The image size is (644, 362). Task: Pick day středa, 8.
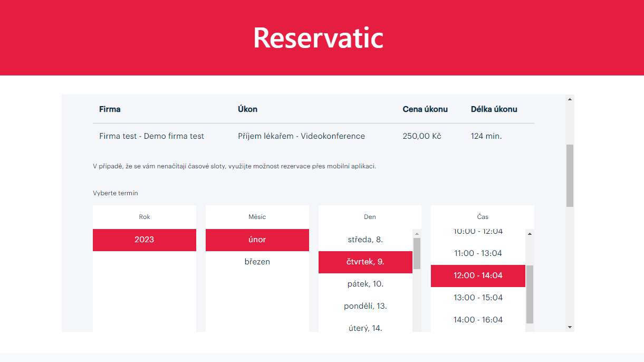click(x=365, y=240)
